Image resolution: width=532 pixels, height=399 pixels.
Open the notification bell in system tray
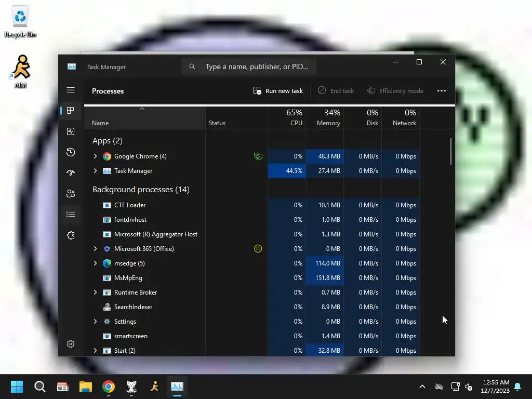[518, 387]
